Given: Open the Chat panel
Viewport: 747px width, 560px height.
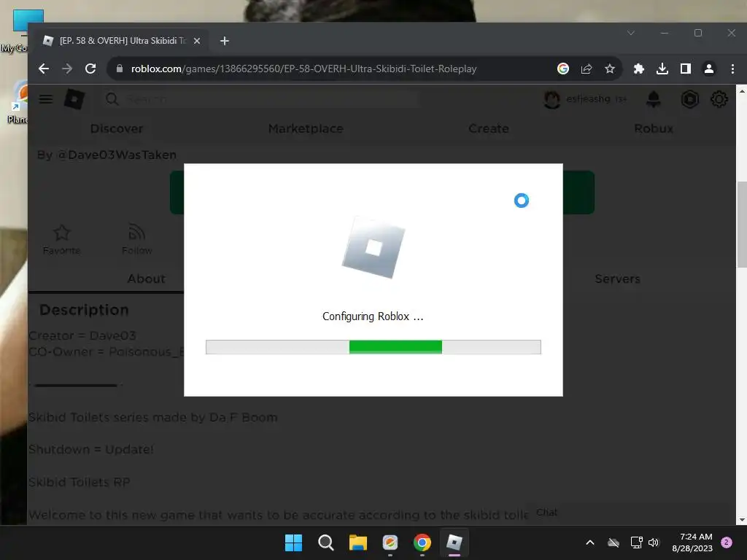Looking at the screenshot, I should pos(546,513).
